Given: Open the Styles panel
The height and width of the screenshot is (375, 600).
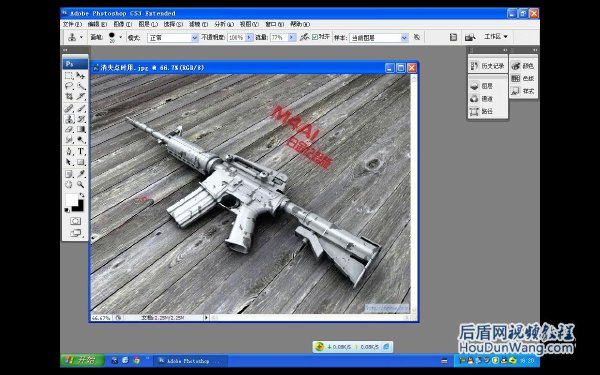Looking at the screenshot, I should pyautogui.click(x=523, y=91).
